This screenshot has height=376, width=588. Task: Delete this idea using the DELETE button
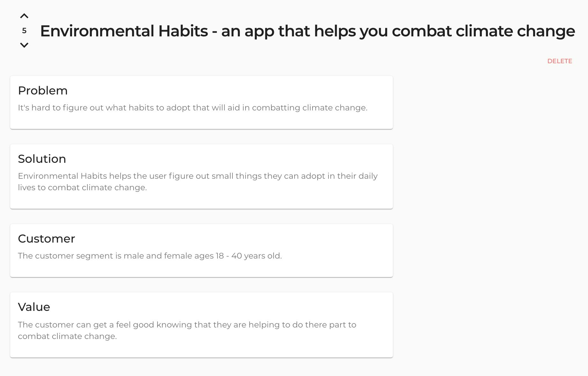(x=560, y=61)
